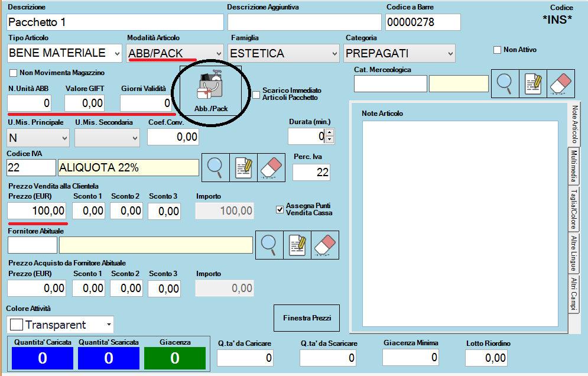Expand the Modalità Articolo dropdown
Image resolution: width=588 pixels, height=376 pixels.
[x=218, y=53]
